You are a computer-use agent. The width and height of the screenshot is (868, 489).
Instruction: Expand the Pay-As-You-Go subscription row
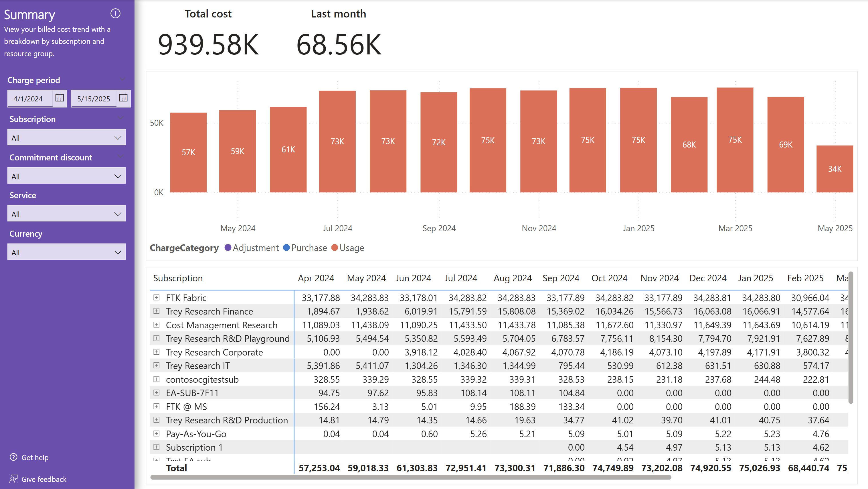pos(156,433)
